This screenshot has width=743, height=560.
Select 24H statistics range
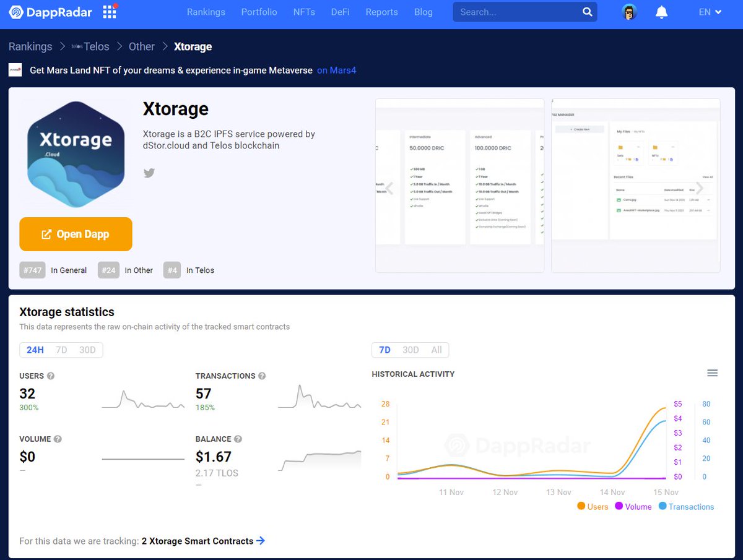(35, 350)
